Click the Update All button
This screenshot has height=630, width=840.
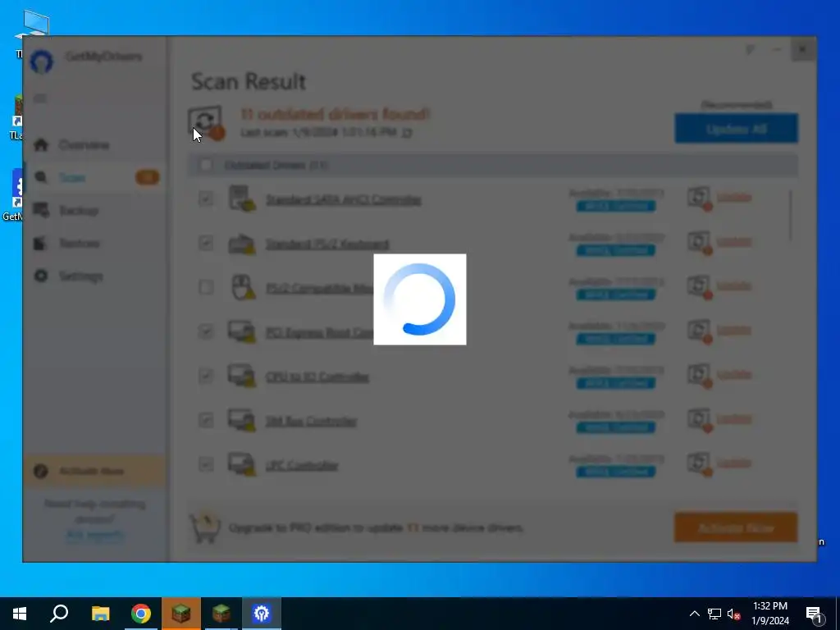pyautogui.click(x=736, y=129)
